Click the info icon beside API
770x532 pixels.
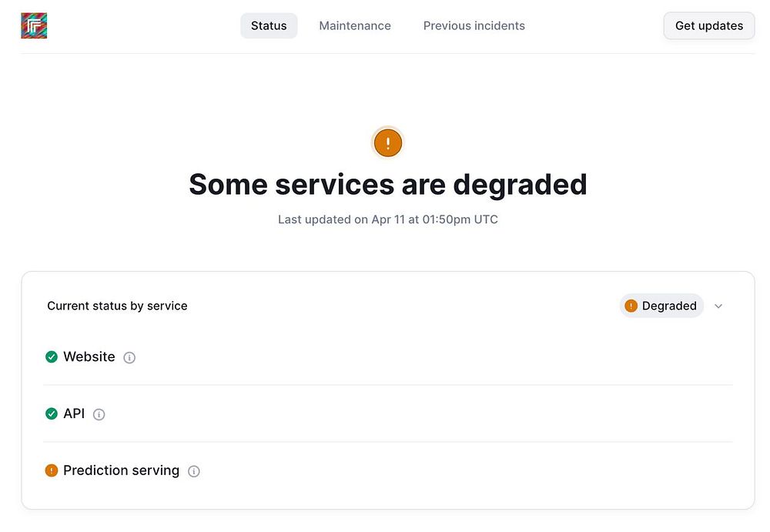click(99, 414)
